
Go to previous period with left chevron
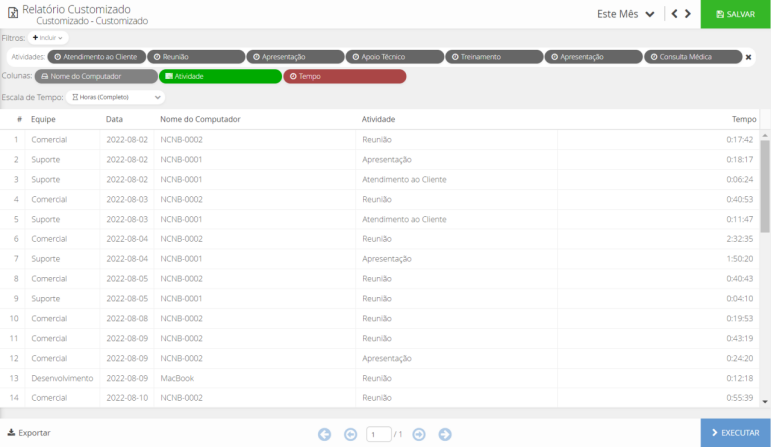click(675, 14)
